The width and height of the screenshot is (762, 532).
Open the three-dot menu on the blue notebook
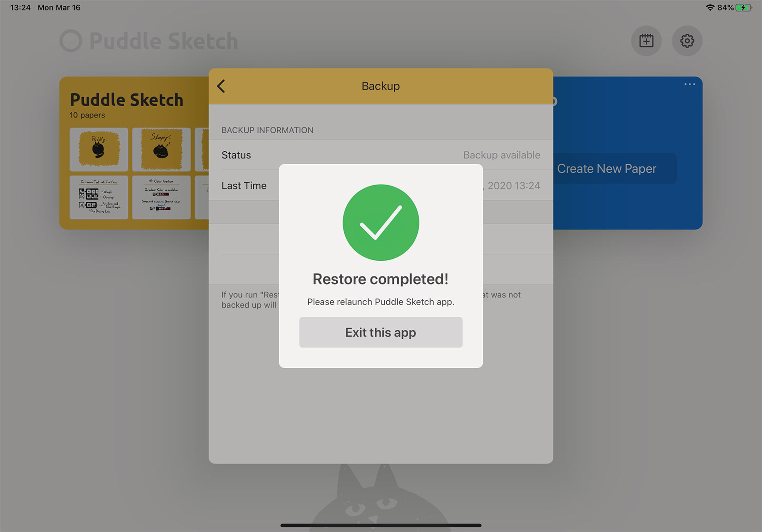click(x=690, y=84)
